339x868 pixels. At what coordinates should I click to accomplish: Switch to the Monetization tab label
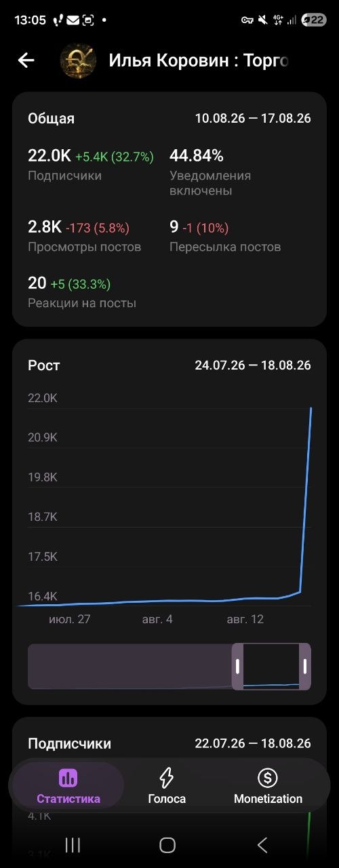[x=268, y=799]
